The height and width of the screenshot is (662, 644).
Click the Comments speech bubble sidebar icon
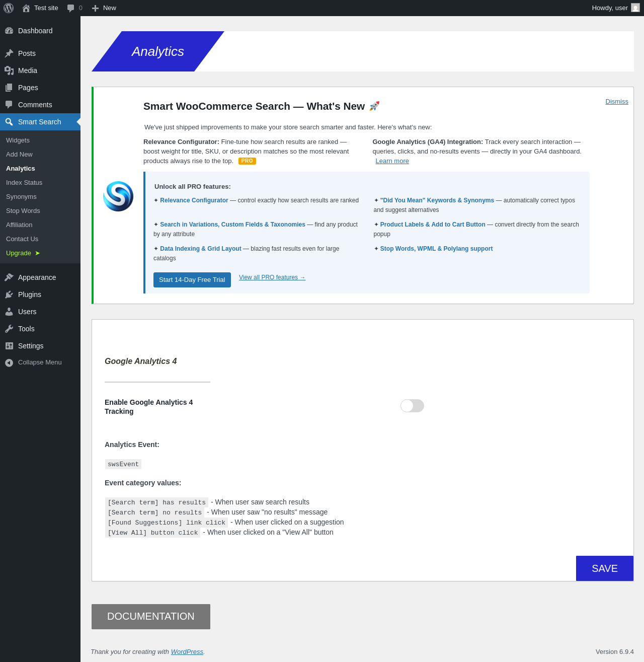9,105
